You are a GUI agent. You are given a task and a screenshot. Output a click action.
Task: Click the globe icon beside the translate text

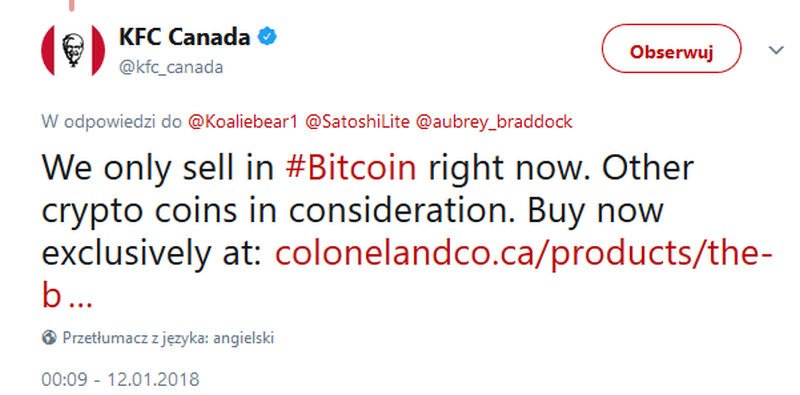click(49, 337)
